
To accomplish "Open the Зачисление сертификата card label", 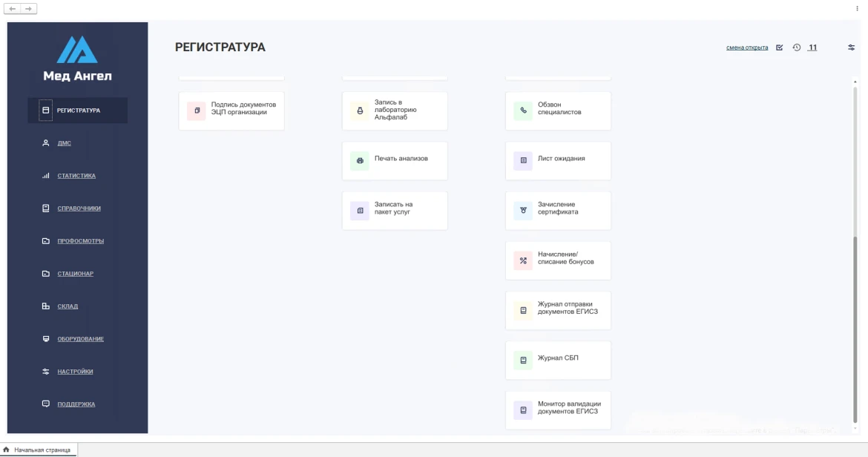I will pos(557,208).
